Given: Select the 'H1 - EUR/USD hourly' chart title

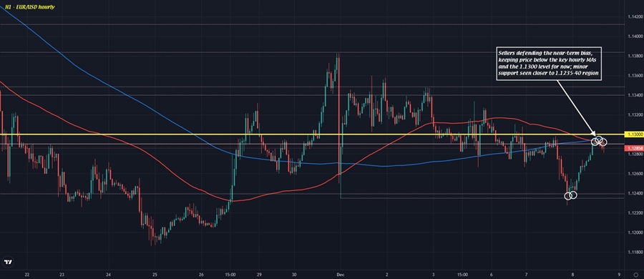Looking at the screenshot, I should pos(29,7).
